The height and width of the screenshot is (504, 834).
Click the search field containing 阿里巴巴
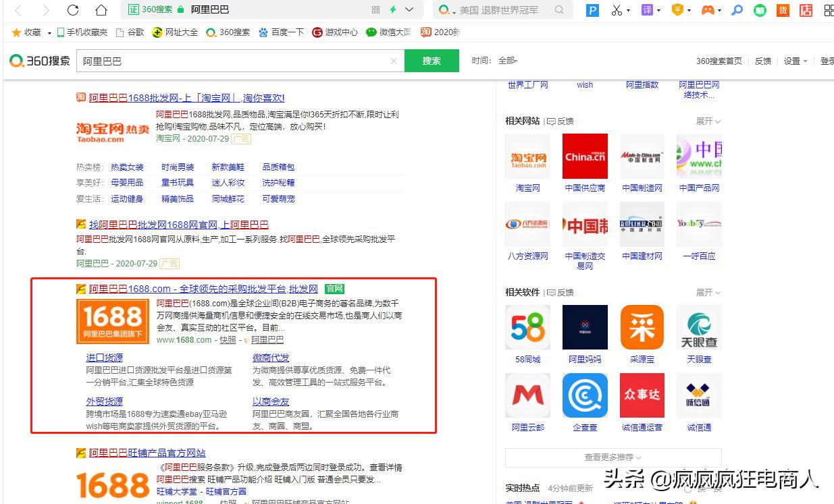(240, 61)
